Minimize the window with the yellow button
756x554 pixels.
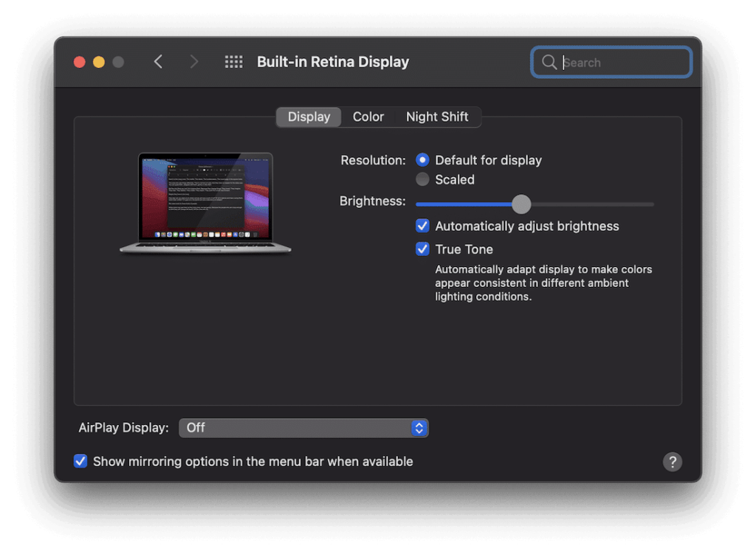[99, 62]
